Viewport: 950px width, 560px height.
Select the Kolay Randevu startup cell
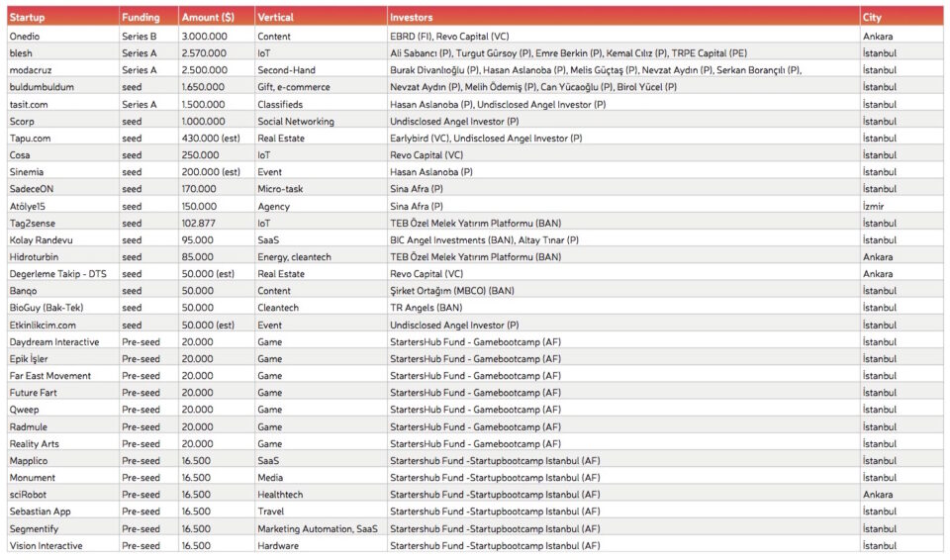coord(63,240)
